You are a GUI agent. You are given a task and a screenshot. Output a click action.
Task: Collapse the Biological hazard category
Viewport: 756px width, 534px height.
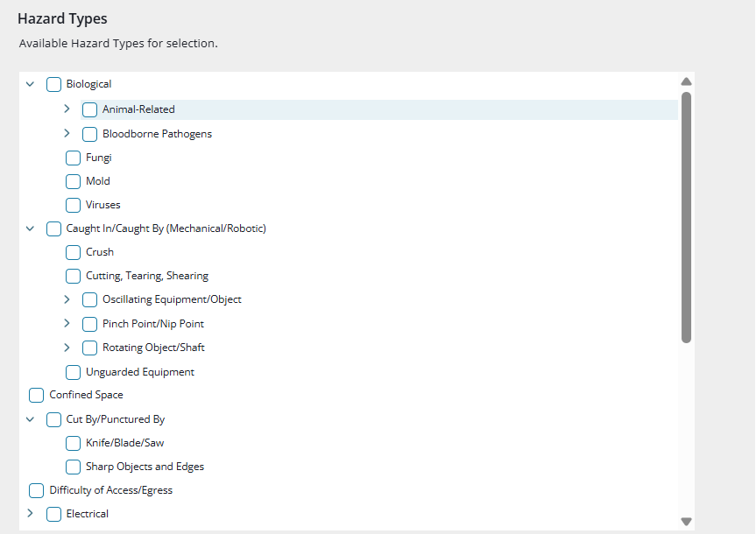[30, 85]
